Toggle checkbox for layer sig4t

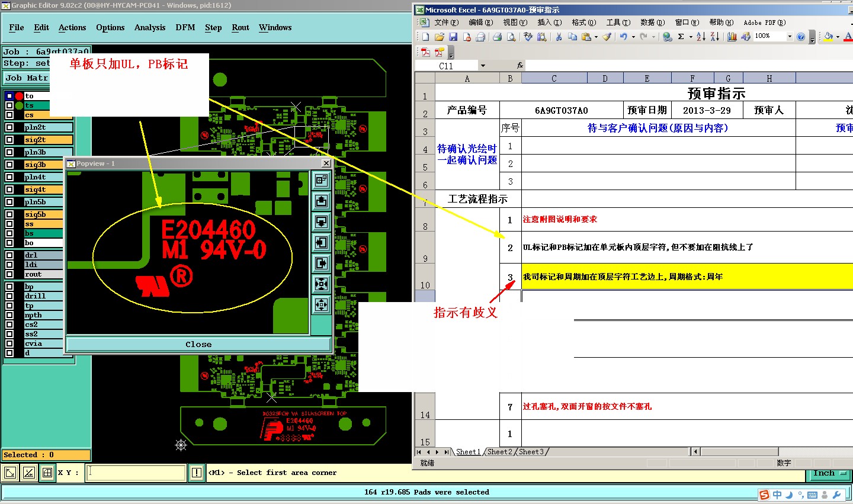click(x=9, y=190)
